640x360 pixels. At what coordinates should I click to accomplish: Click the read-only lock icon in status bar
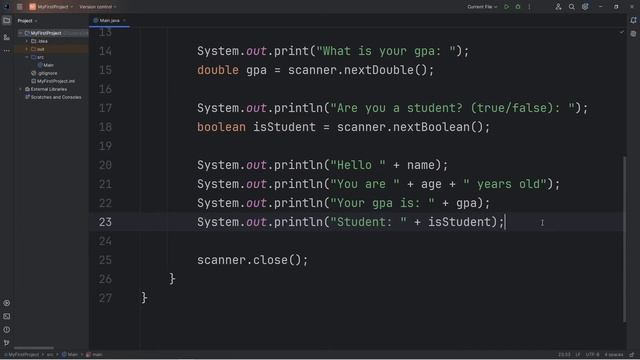click(x=631, y=355)
